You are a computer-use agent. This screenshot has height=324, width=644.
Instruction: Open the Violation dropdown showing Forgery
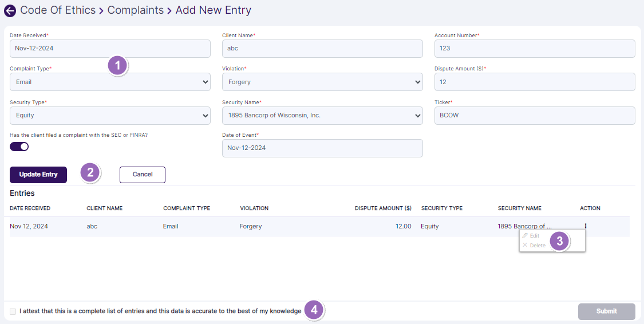tap(322, 82)
